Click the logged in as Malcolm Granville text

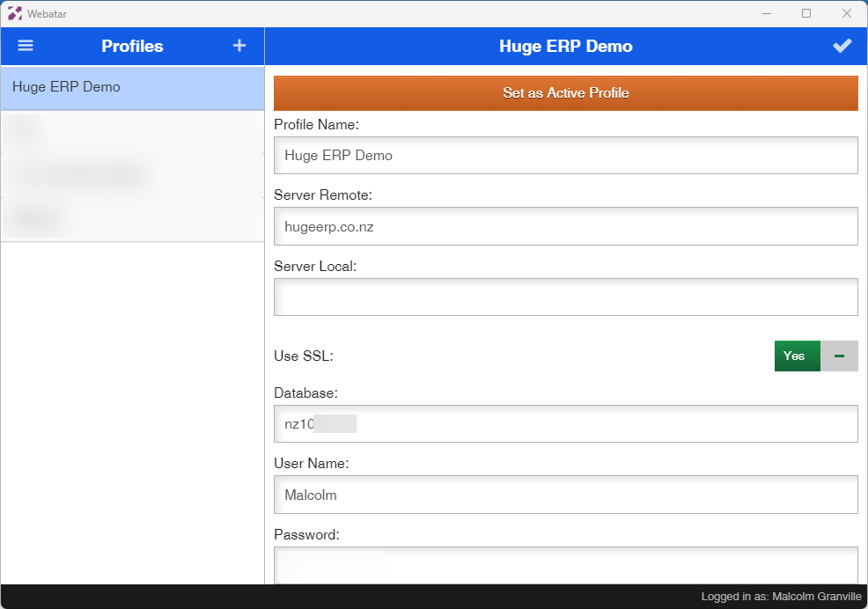tap(781, 597)
